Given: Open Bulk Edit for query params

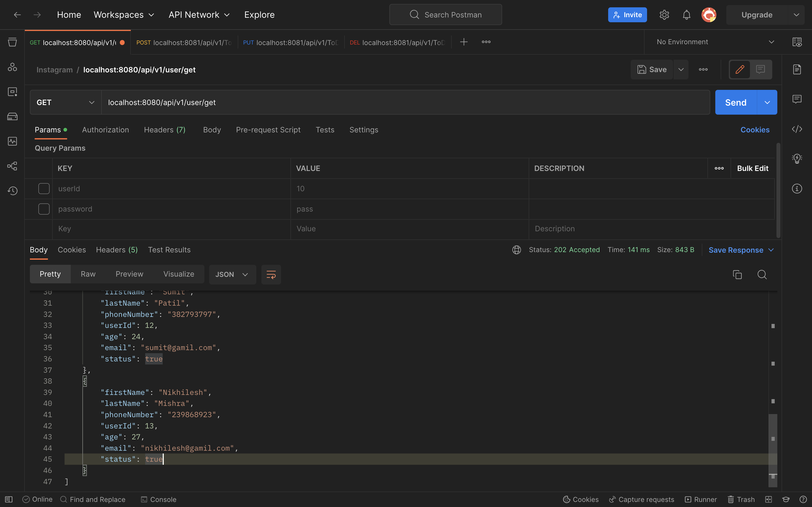Looking at the screenshot, I should [752, 168].
